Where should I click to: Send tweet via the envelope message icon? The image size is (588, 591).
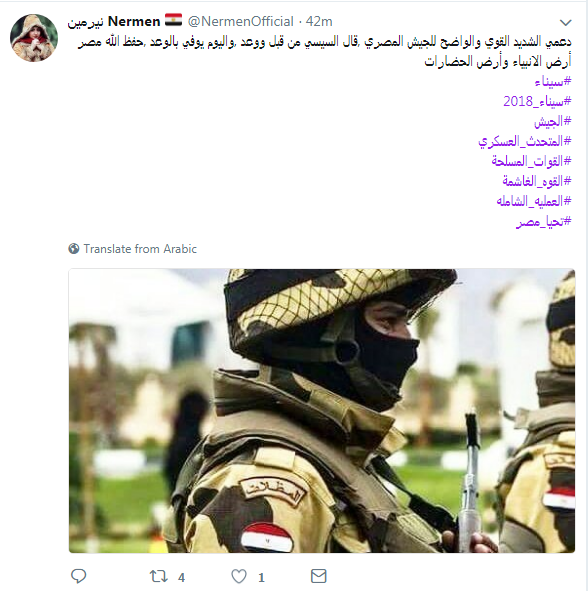(318, 576)
